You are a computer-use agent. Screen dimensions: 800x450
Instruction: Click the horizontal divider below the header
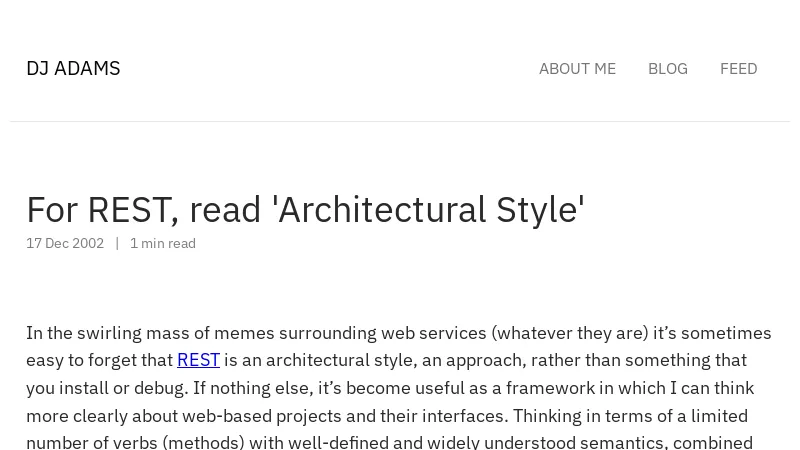pos(400,121)
